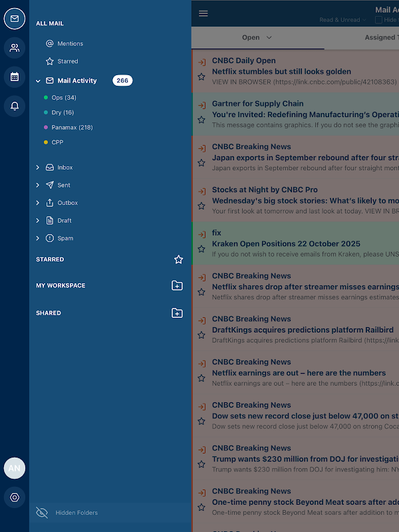The image size is (399, 532).
Task: Select the Ops (34) label
Action: coord(64,98)
